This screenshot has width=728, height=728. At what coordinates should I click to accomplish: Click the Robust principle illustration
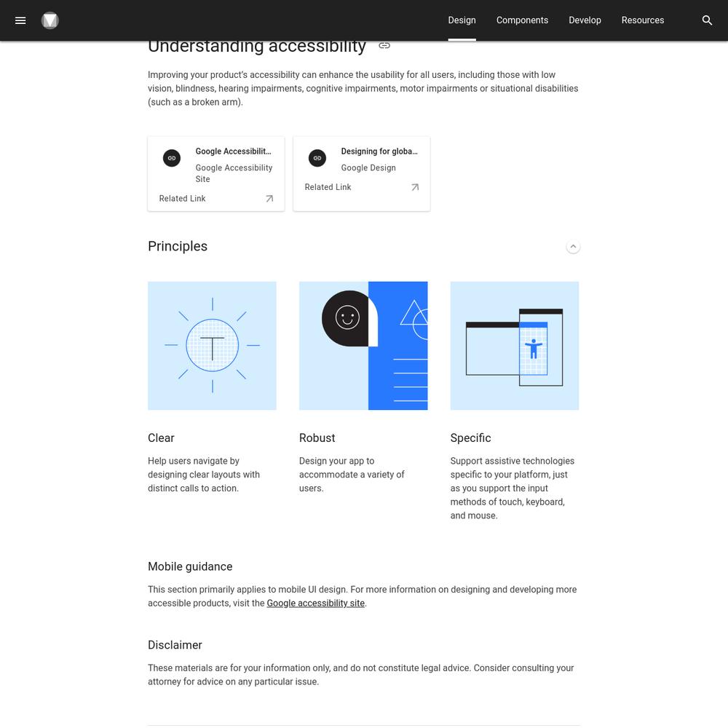click(363, 345)
